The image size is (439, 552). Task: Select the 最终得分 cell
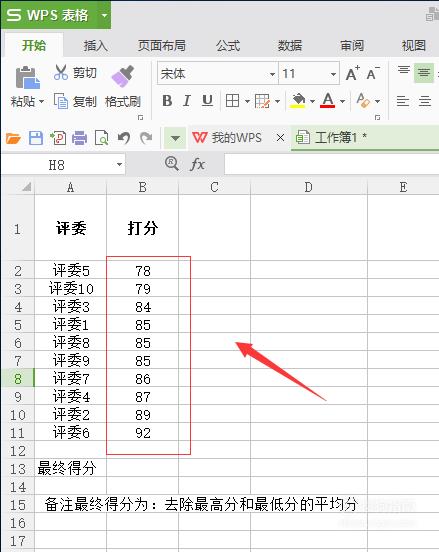pyautogui.click(x=71, y=468)
